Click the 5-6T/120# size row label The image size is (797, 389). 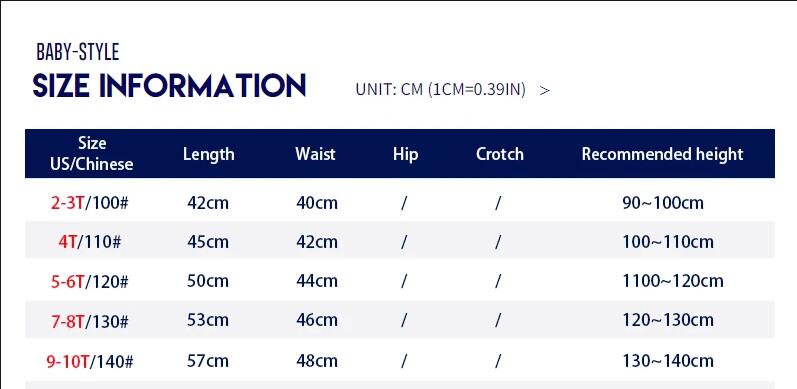tap(89, 281)
